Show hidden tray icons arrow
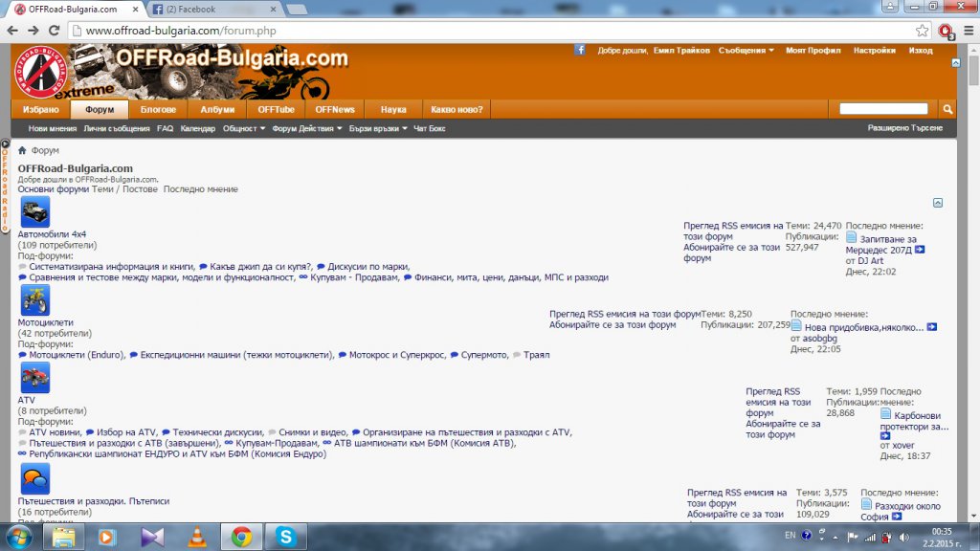 [835, 537]
